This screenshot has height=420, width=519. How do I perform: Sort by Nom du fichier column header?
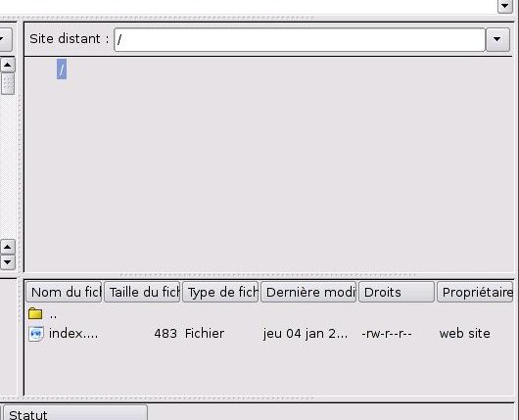64,292
